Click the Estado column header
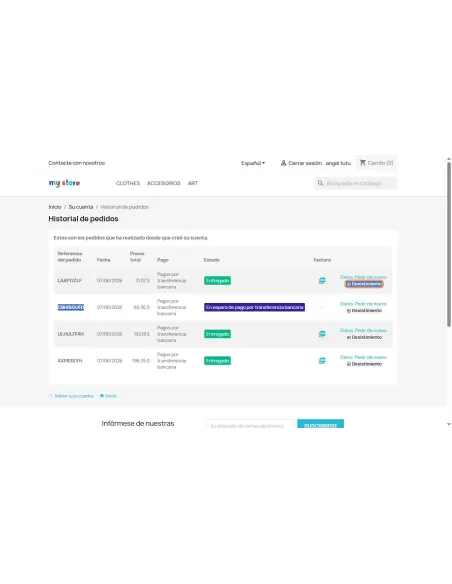This screenshot has height=584, width=452. pyautogui.click(x=211, y=260)
